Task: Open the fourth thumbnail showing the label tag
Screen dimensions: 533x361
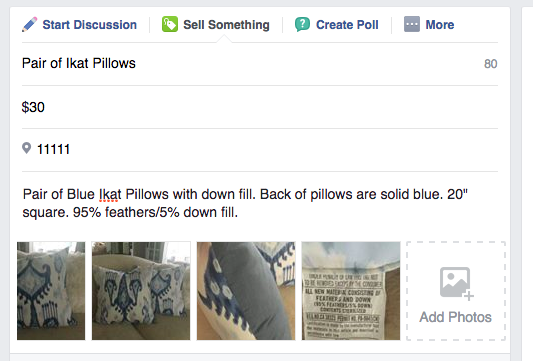Action: click(x=351, y=291)
